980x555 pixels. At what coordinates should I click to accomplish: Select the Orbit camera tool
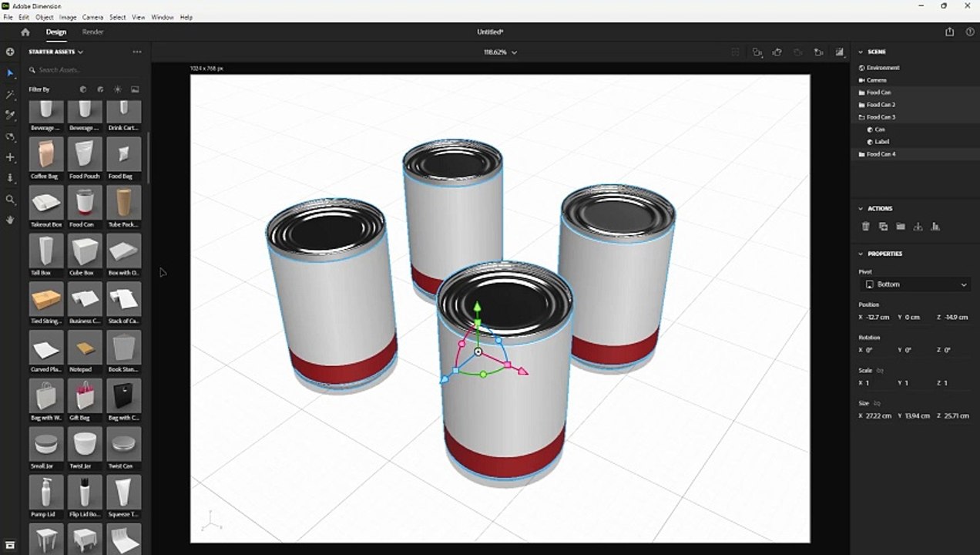point(10,136)
